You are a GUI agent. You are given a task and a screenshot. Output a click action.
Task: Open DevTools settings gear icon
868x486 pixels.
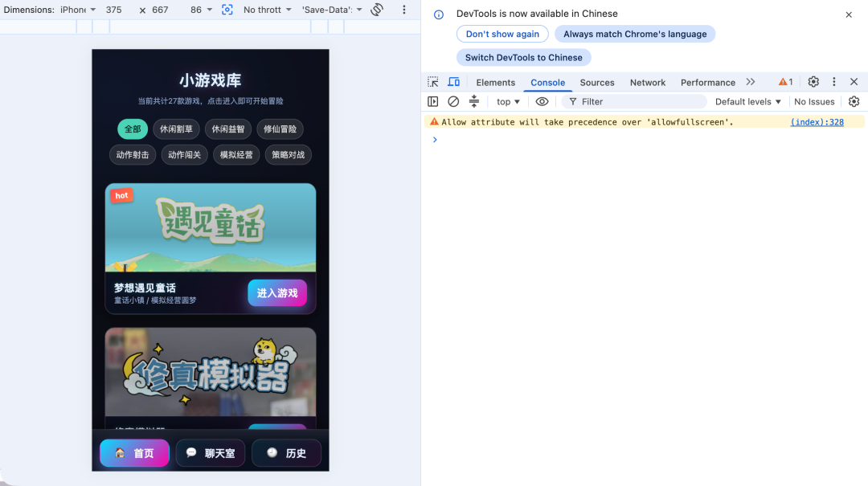coord(813,82)
